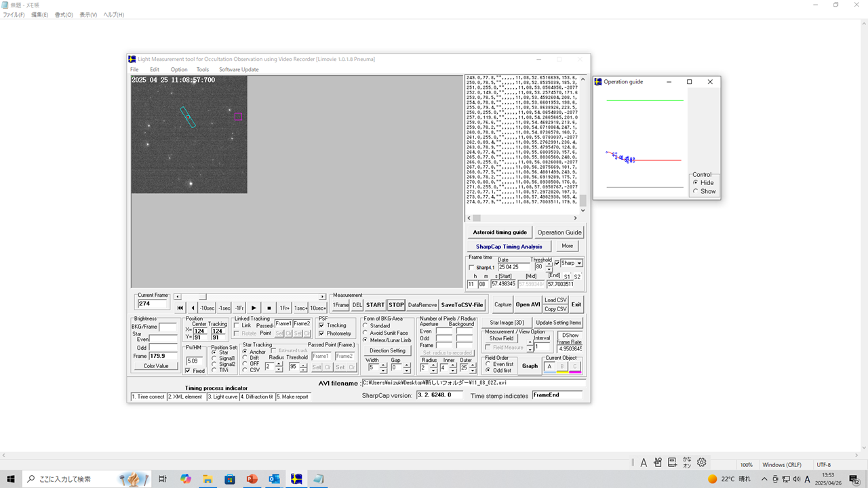Increase the Threshold value in Frame time
This screenshot has width=868, height=488.
point(549,264)
